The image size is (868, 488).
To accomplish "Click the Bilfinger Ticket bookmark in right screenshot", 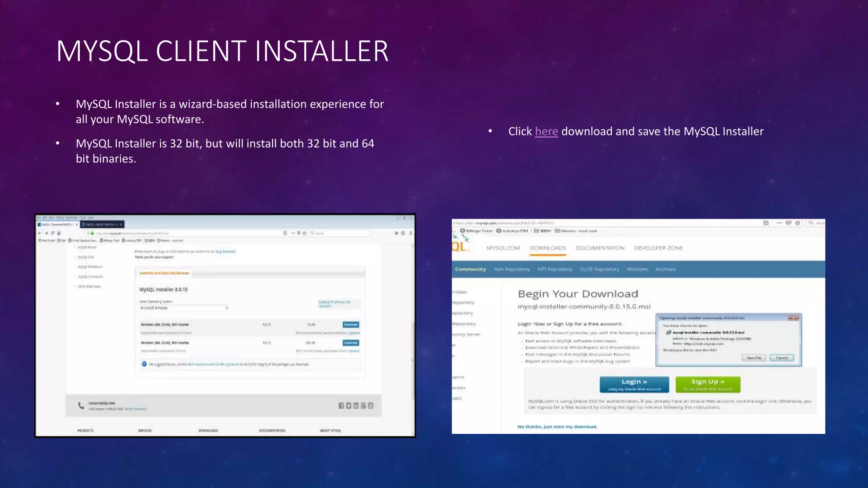I will 476,231.
